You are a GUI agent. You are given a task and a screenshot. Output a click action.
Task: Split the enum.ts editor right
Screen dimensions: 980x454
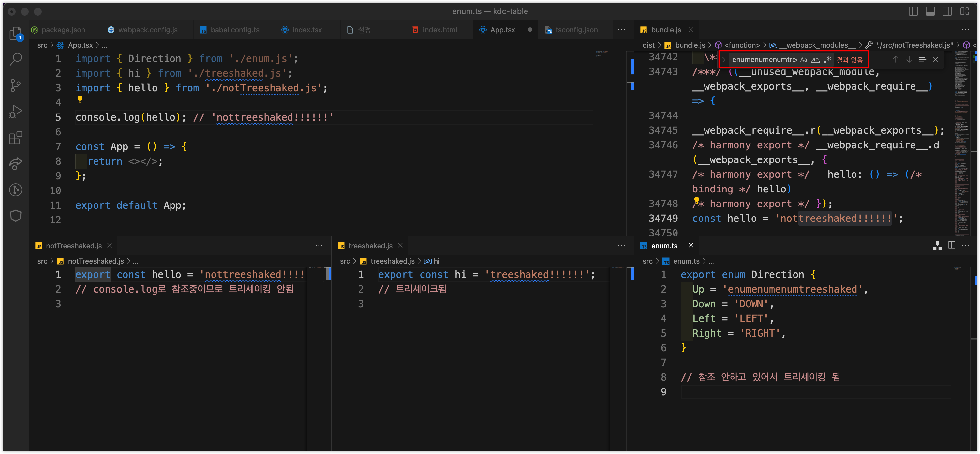click(951, 245)
